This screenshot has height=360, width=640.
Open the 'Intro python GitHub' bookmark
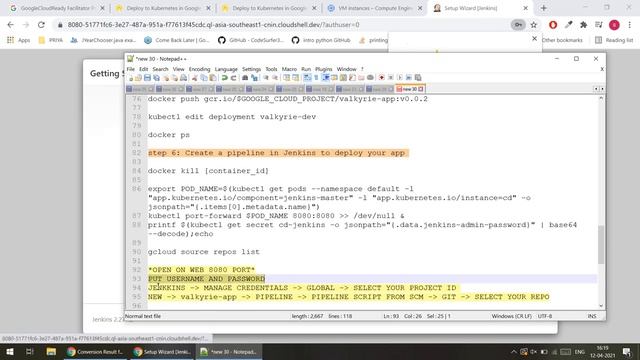click(x=321, y=40)
